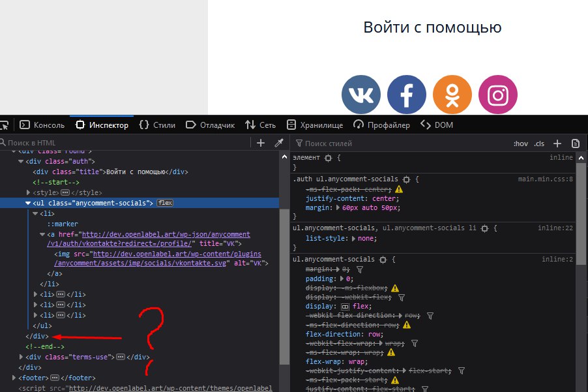The image size is (588, 392).
Task: Expand the style element node
Action: coord(28,192)
